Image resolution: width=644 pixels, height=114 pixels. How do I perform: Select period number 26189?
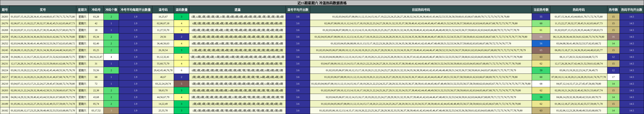click(5, 104)
